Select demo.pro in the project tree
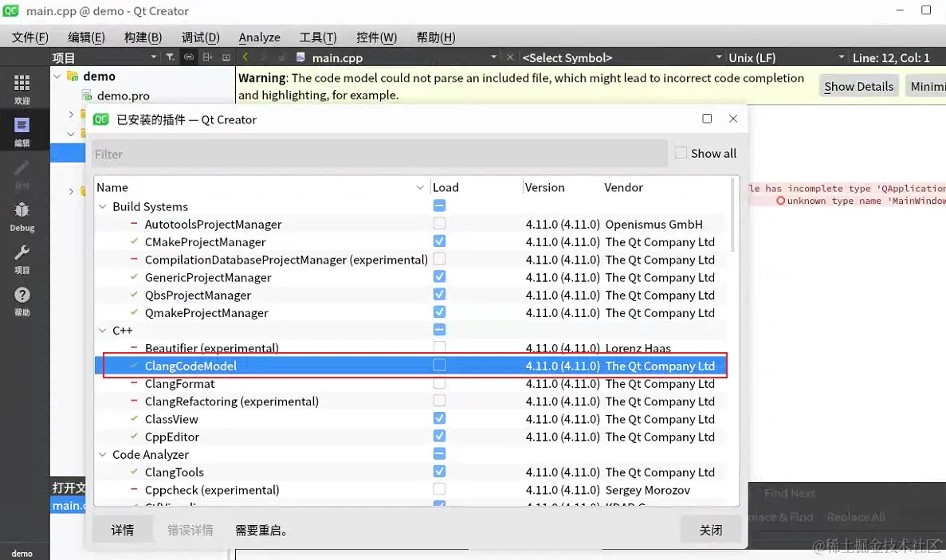The image size is (946, 560). (123, 96)
